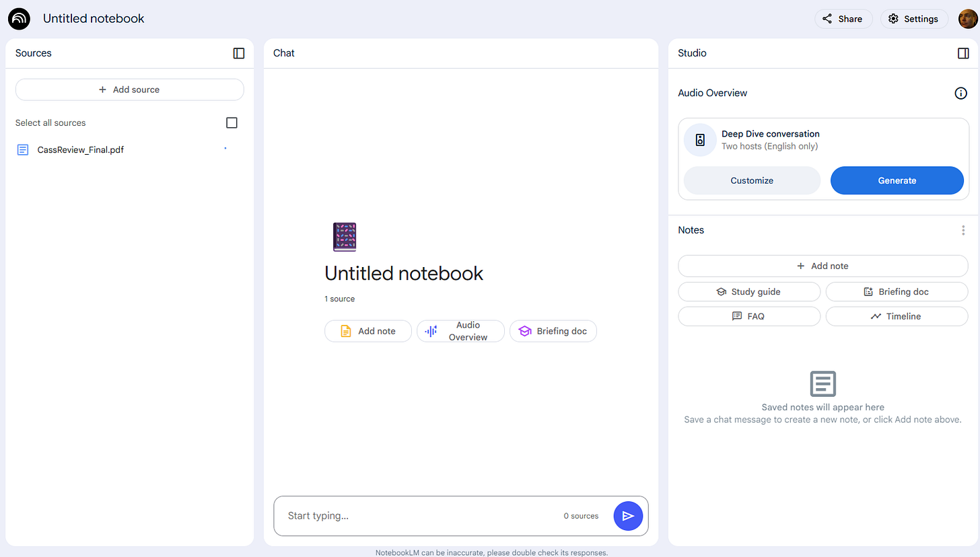980x557 pixels.
Task: Tick the Select all sources checkbox
Action: point(232,122)
